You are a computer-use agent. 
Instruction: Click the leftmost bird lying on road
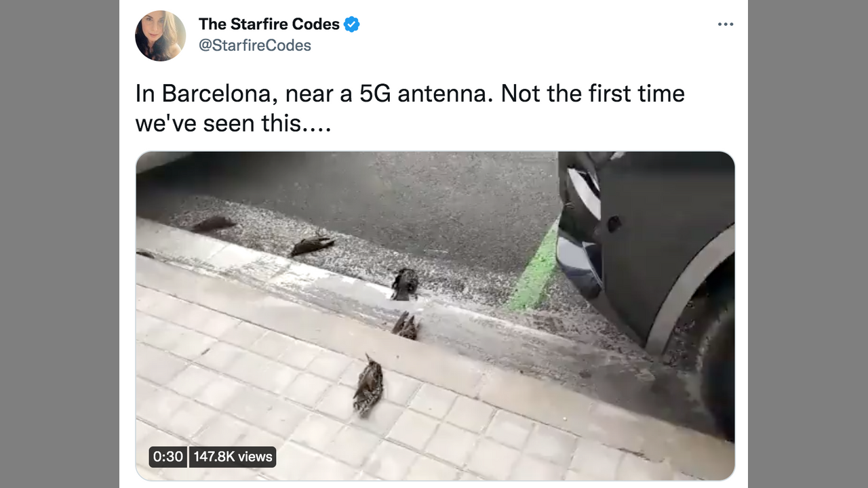tap(212, 224)
